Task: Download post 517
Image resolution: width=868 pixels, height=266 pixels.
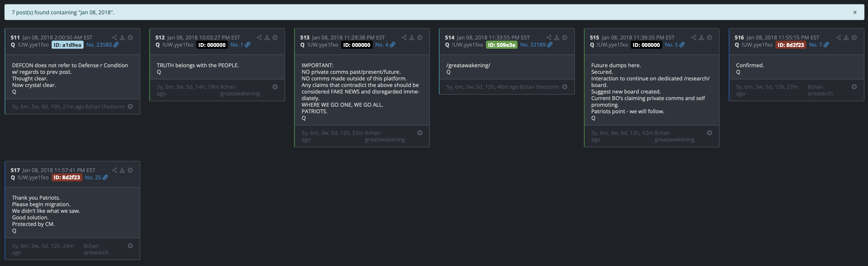Action: click(x=122, y=170)
